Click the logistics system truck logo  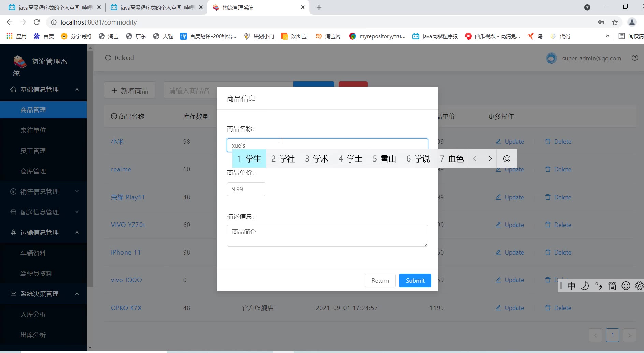point(19,62)
